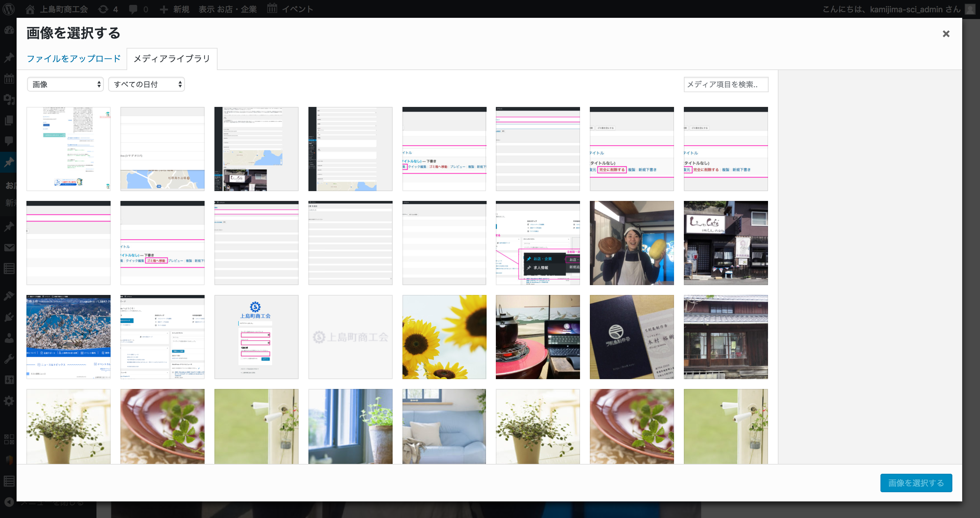Click the WordPress logo icon
This screenshot has width=980, height=518.
pos(9,9)
